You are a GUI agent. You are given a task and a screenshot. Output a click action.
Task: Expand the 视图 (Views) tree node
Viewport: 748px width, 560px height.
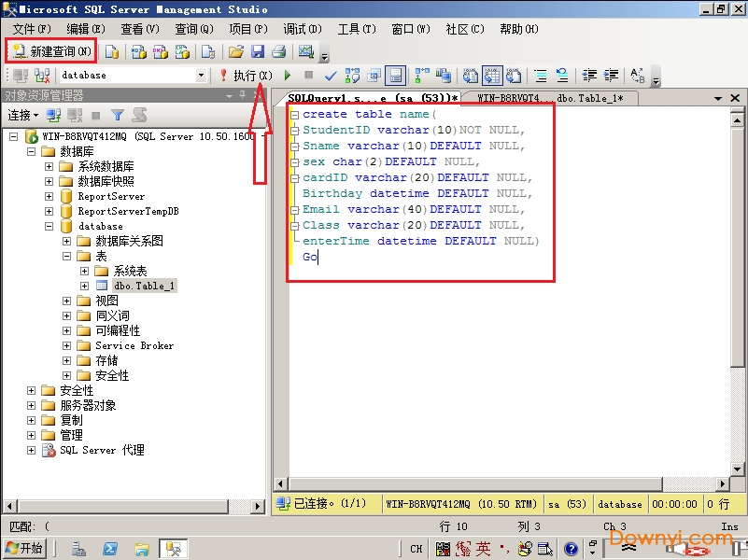67,301
